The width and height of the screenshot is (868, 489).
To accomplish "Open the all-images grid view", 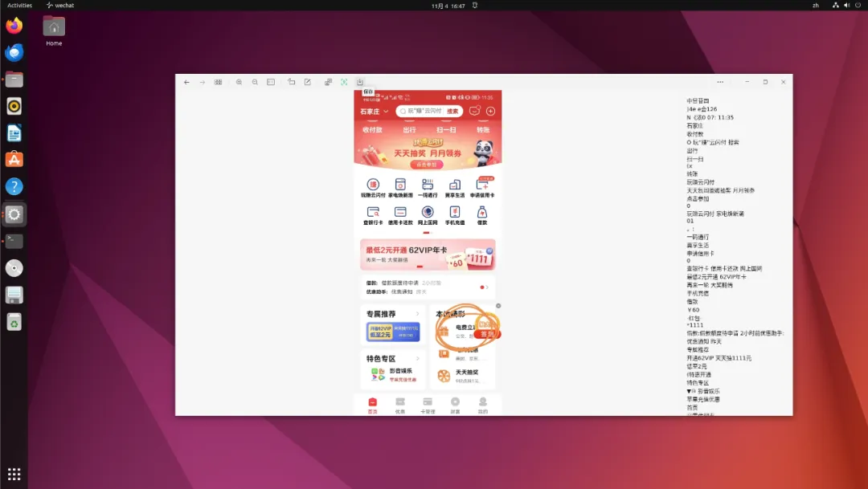I will (x=218, y=82).
